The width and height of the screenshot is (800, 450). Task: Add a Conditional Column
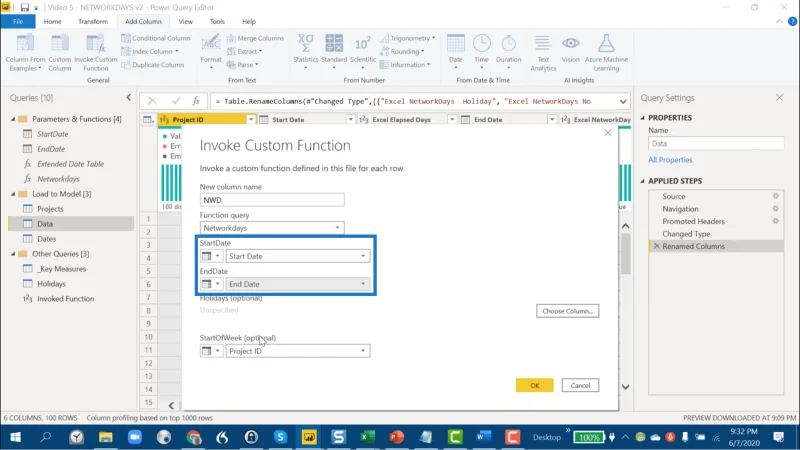pos(156,38)
